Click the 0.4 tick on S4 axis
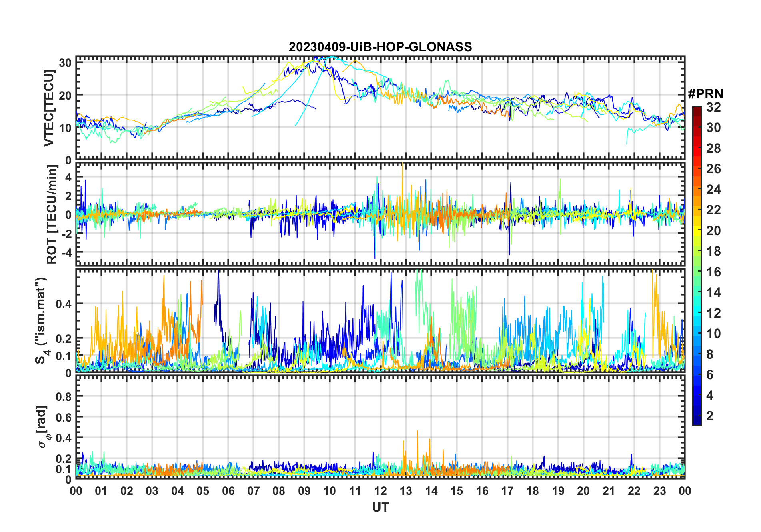The width and height of the screenshot is (761, 532). point(64,304)
